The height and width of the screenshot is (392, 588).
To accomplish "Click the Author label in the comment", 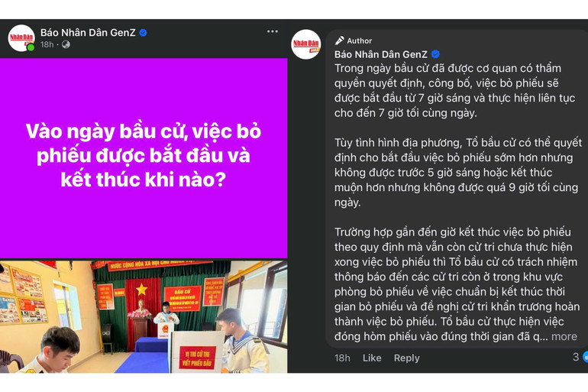I will click(359, 41).
